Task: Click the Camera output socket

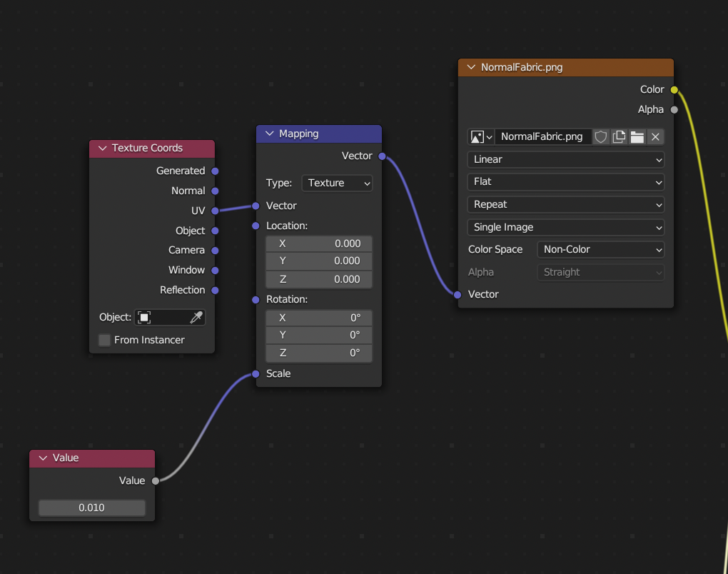Action: 215,251
